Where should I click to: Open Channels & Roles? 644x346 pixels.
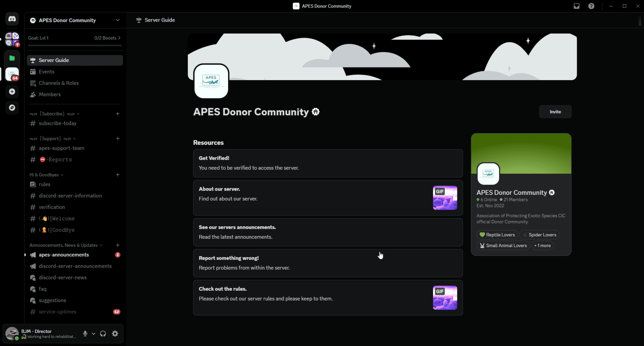(x=75, y=83)
